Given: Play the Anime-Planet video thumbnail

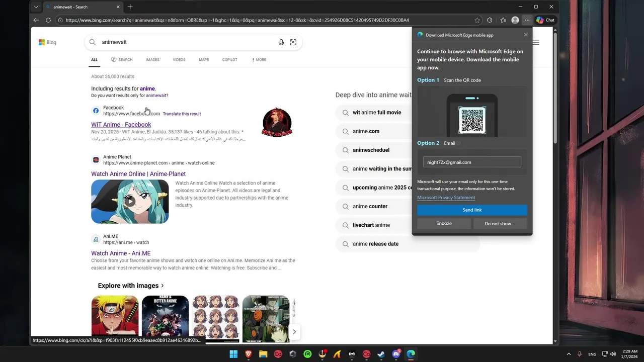Looking at the screenshot, I should click(x=130, y=201).
